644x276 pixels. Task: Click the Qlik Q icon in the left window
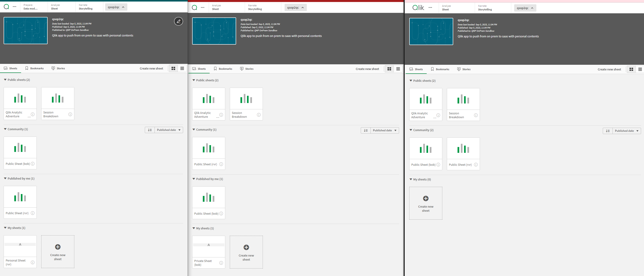point(7,7)
